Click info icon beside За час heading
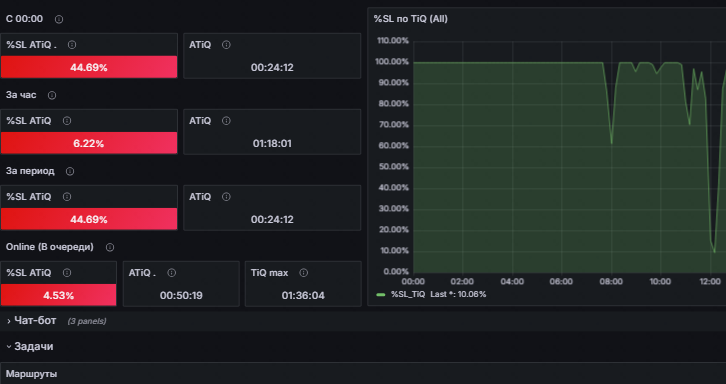This screenshot has height=384, width=726. pos(52,95)
